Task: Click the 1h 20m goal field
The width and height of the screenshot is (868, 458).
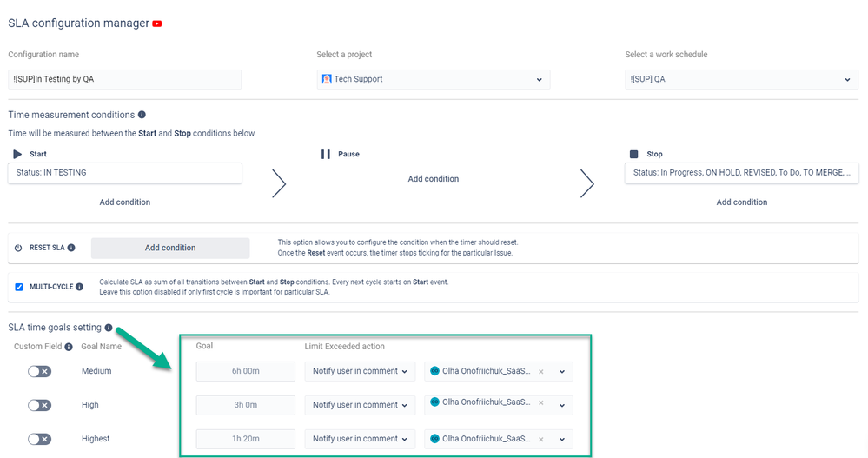Action: 246,439
